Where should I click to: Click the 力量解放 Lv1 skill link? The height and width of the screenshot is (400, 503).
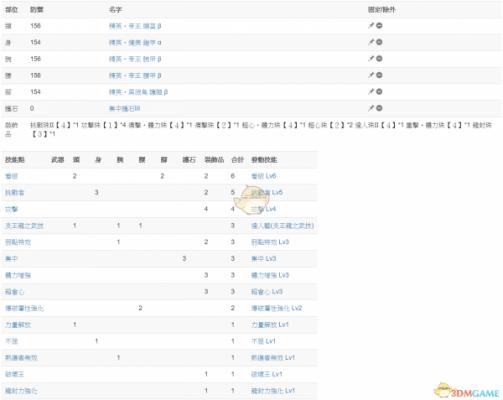pyautogui.click(x=270, y=324)
